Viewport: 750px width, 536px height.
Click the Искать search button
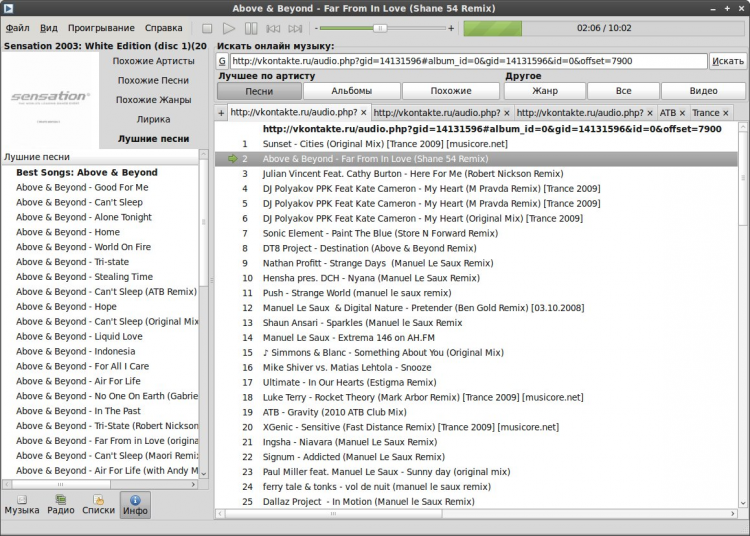[x=728, y=61]
